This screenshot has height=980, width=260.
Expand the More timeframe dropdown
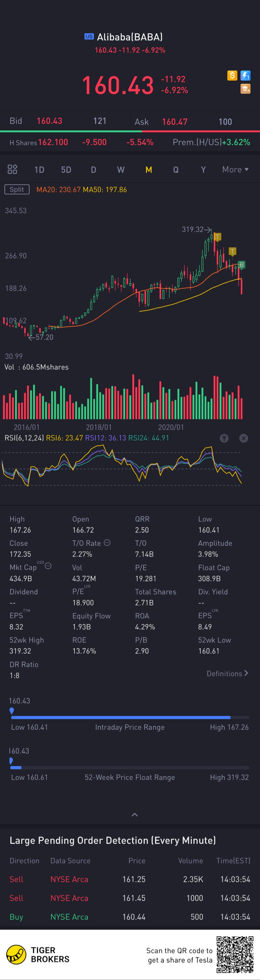tap(235, 170)
